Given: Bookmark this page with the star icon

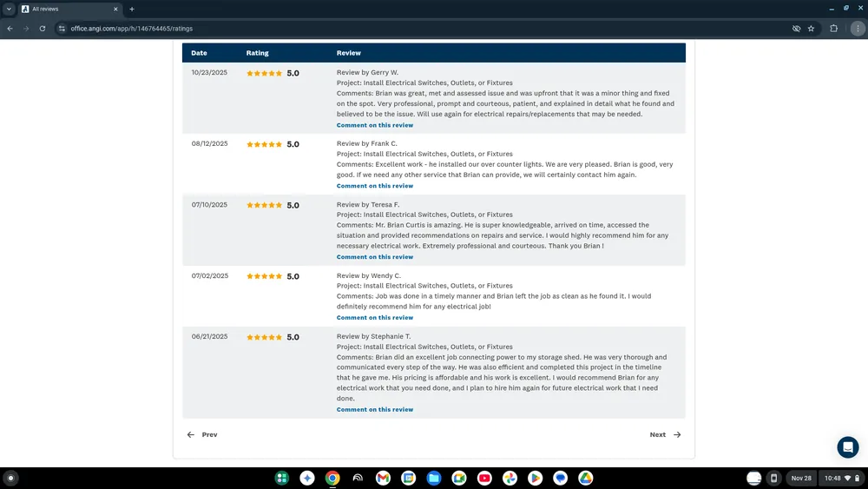Looking at the screenshot, I should coord(811,28).
